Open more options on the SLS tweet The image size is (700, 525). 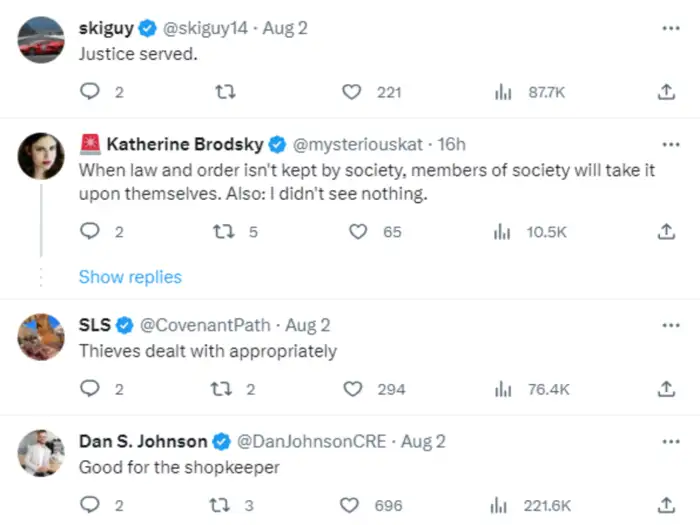point(670,325)
